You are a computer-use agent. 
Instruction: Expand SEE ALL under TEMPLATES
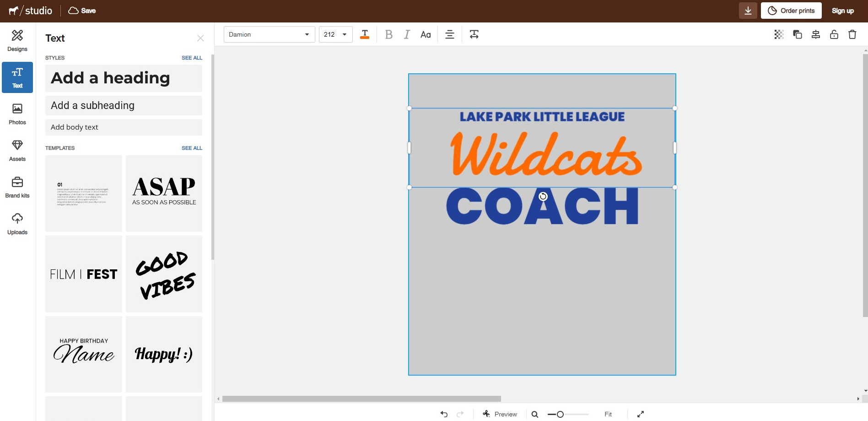[x=192, y=148]
